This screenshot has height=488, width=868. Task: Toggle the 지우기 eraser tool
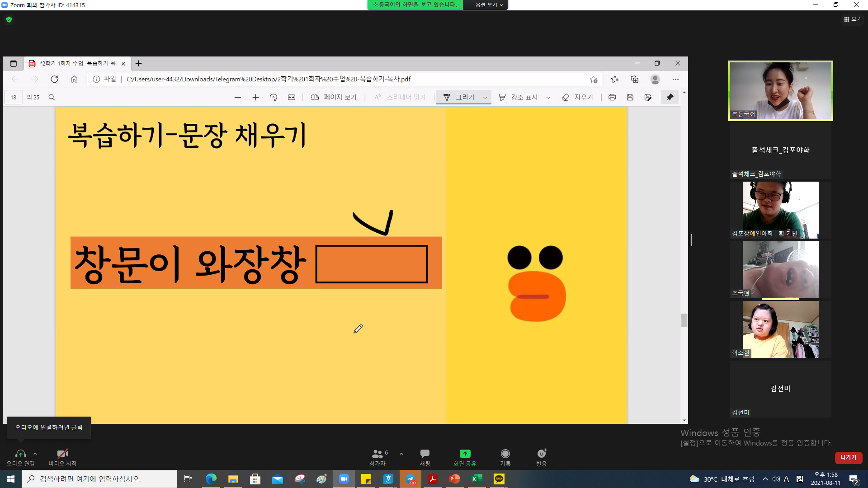coord(577,97)
